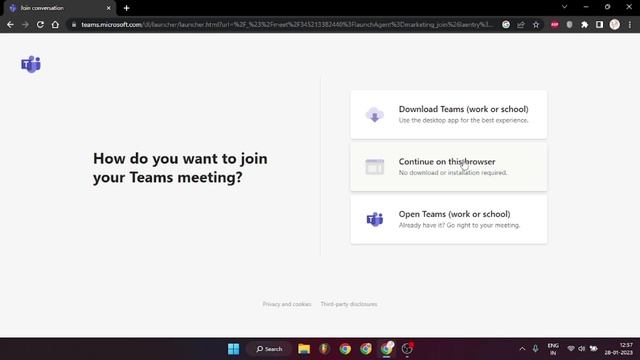
Task: Switch ENG IN input language
Action: pyautogui.click(x=553, y=349)
